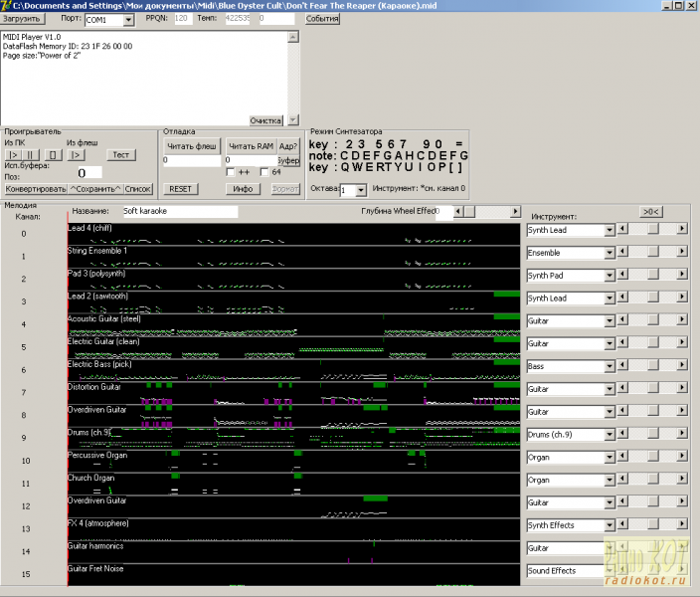
Task: Click left arrow for Ensemble channel slider
Action: [x=622, y=252]
